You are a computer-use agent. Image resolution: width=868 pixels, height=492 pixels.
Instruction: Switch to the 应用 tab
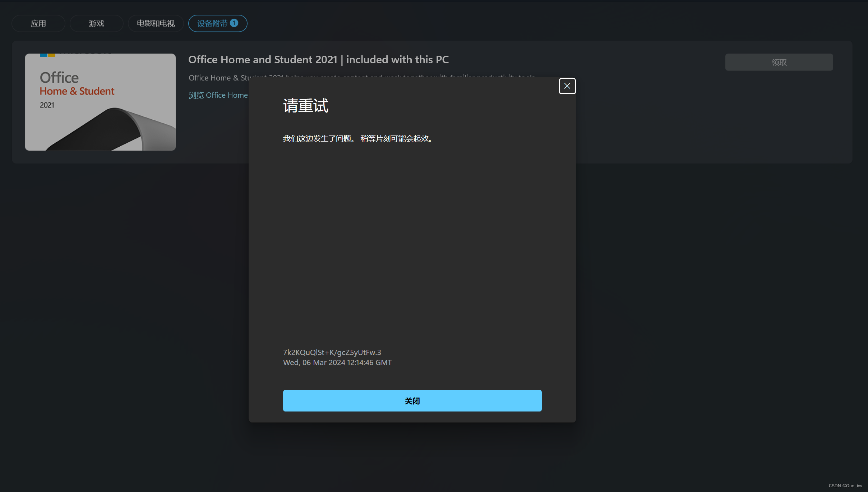(x=38, y=23)
